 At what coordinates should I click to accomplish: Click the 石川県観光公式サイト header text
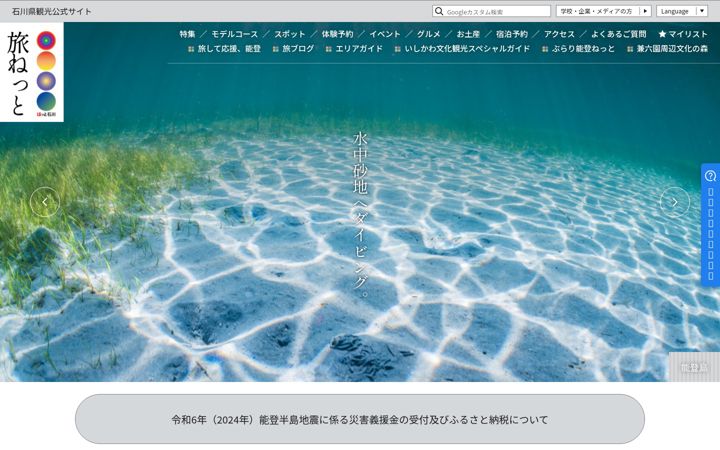click(51, 11)
